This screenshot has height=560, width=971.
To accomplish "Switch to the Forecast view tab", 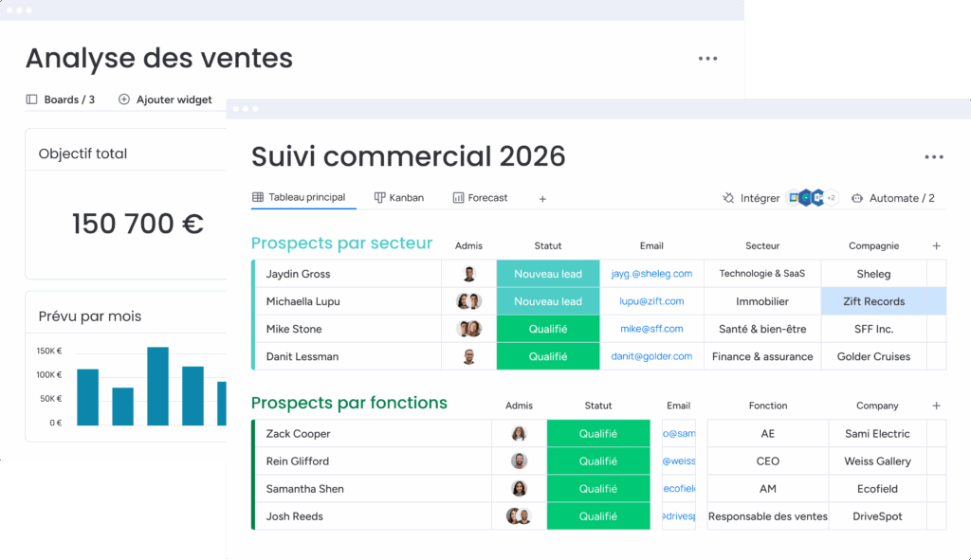I will [480, 198].
